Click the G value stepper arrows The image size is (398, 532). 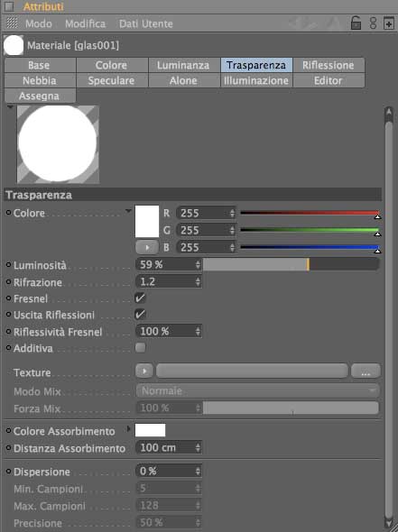pyautogui.click(x=232, y=230)
